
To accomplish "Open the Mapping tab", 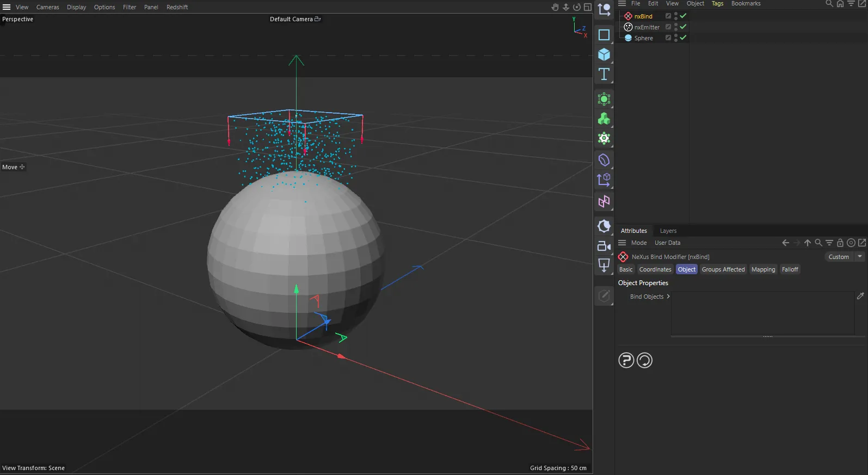I will tap(764, 269).
